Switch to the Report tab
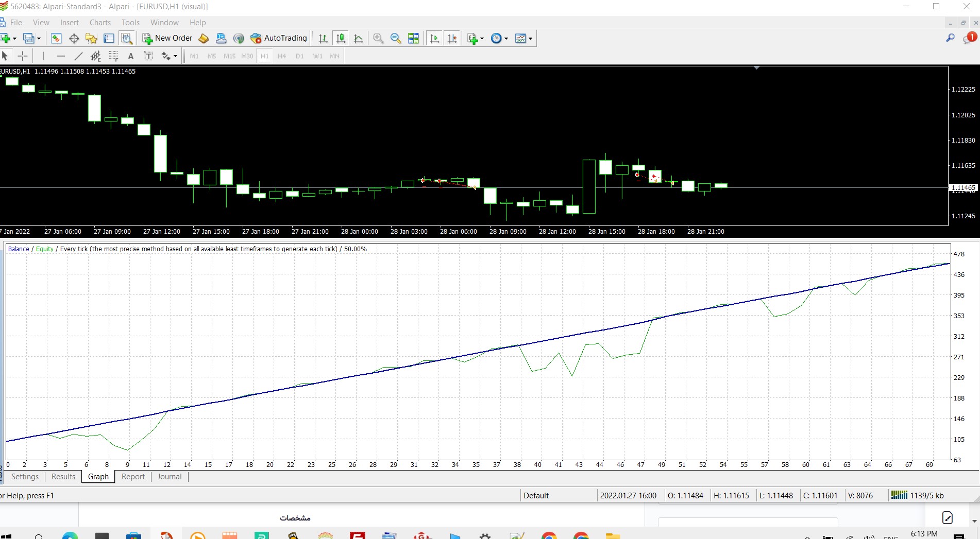Screen dimensions: 980x539 click(133, 477)
